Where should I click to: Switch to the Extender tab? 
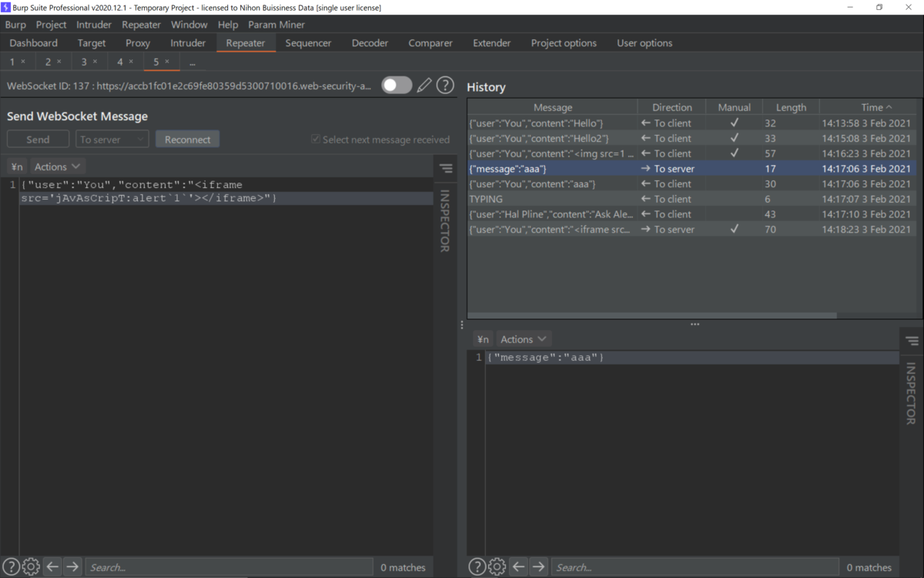(x=492, y=43)
